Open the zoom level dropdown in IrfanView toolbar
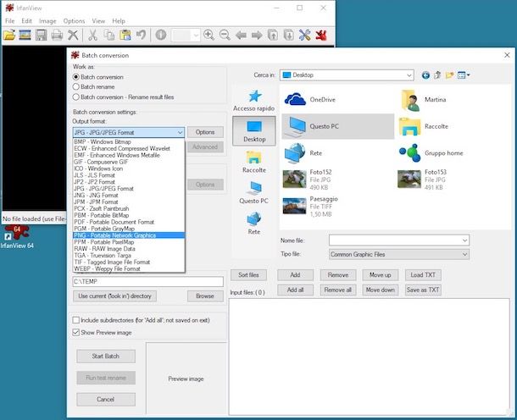Viewport: 517px width, 420px height. (x=196, y=36)
